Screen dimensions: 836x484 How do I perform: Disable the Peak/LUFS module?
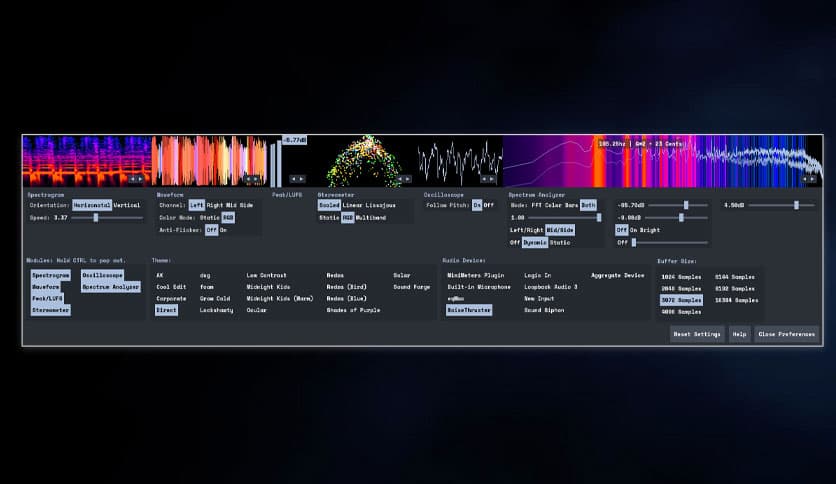pos(45,298)
